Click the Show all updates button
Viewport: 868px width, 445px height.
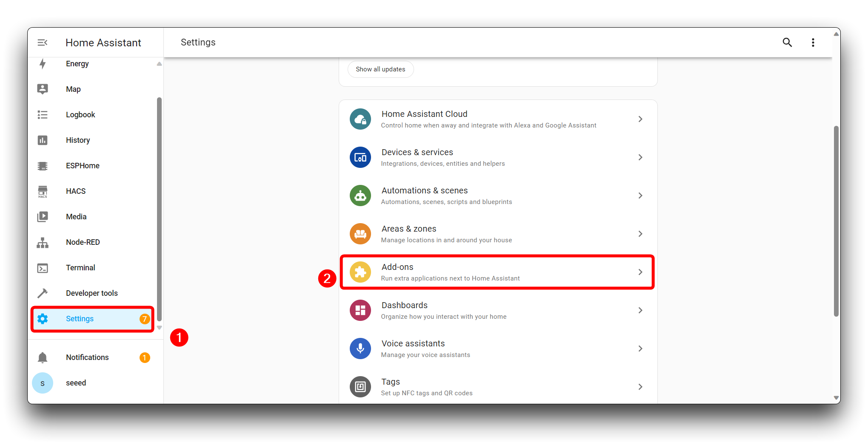tap(380, 69)
